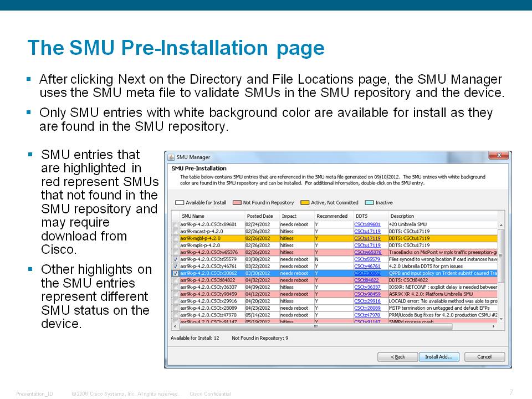Tick checkbox for asr9k-p-4.2.0.CSCty36337
Screen dimensions: 532x399
coord(176,287)
